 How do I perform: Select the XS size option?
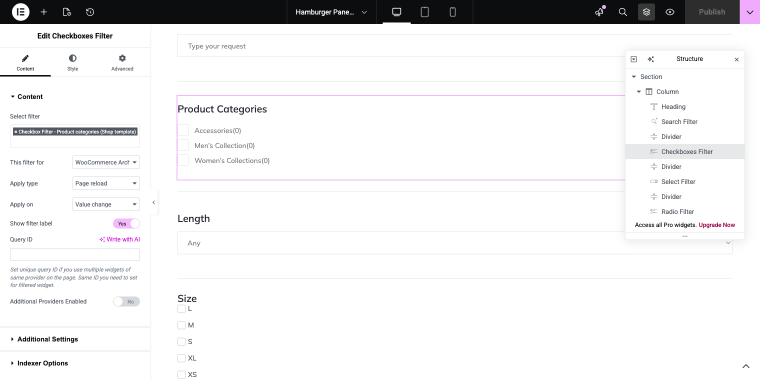181,375
